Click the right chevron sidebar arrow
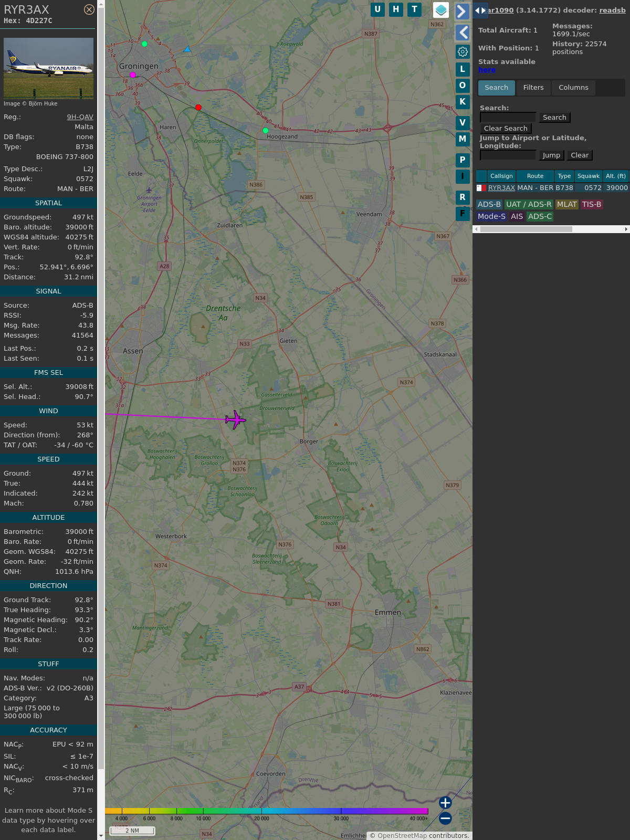This screenshot has width=630, height=840. (462, 11)
